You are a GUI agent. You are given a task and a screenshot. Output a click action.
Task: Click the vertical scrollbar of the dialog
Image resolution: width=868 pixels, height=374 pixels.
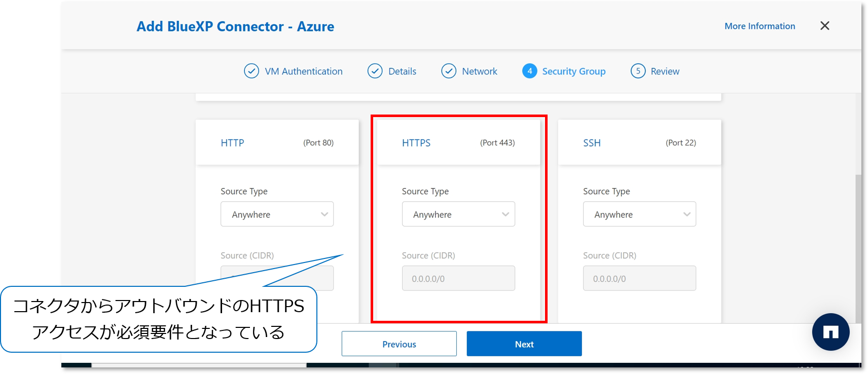(858, 248)
